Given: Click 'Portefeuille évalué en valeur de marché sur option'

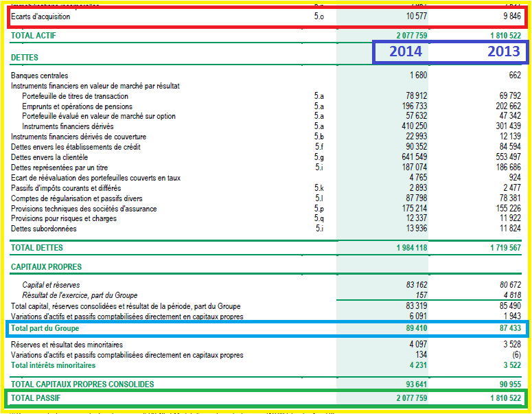Looking at the screenshot, I should (99, 116).
